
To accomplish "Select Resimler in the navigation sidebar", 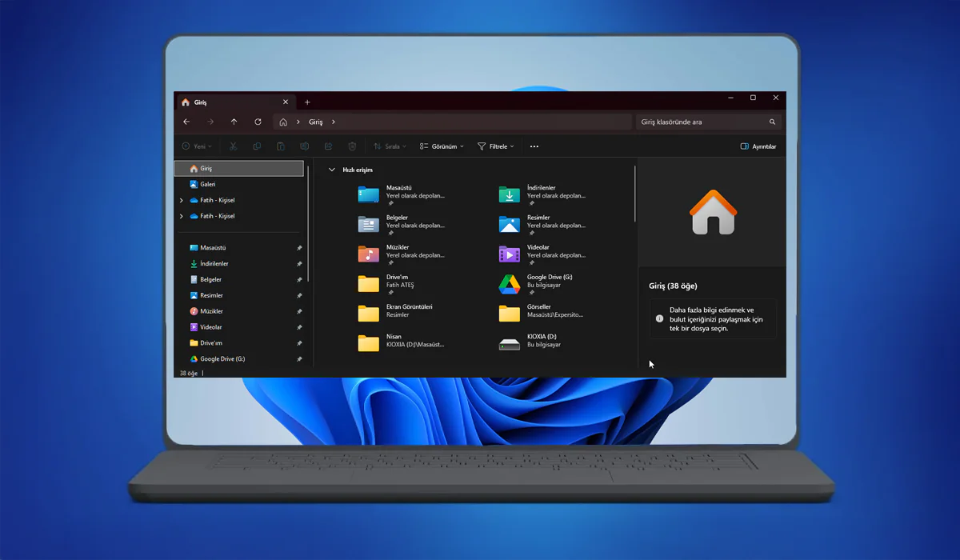I will (240, 296).
